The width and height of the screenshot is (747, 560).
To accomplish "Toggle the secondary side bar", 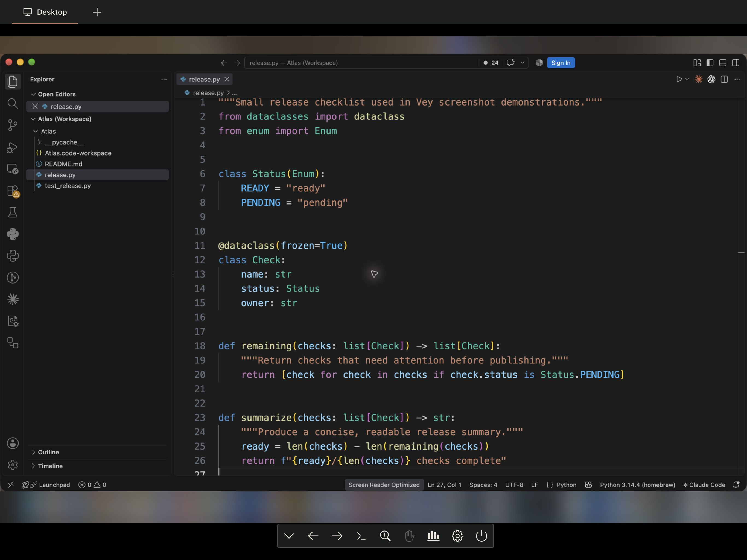I will (x=736, y=63).
